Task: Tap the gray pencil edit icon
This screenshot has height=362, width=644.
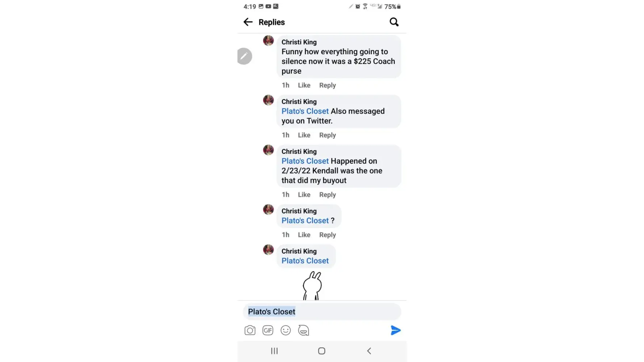Action: pos(244,56)
